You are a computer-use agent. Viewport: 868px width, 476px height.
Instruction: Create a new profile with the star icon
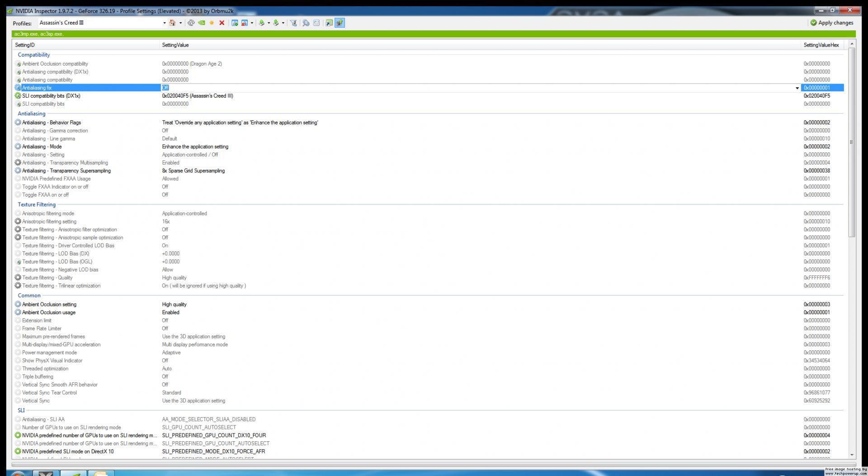click(212, 23)
